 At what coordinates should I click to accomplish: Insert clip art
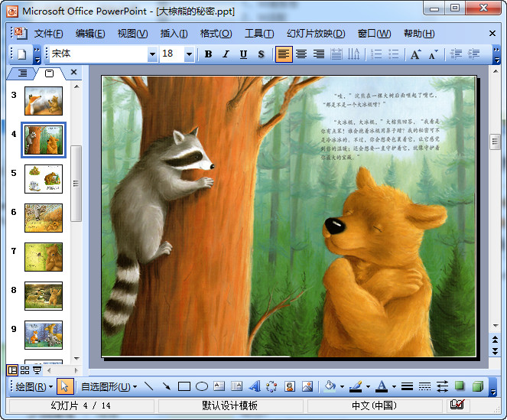coord(290,386)
